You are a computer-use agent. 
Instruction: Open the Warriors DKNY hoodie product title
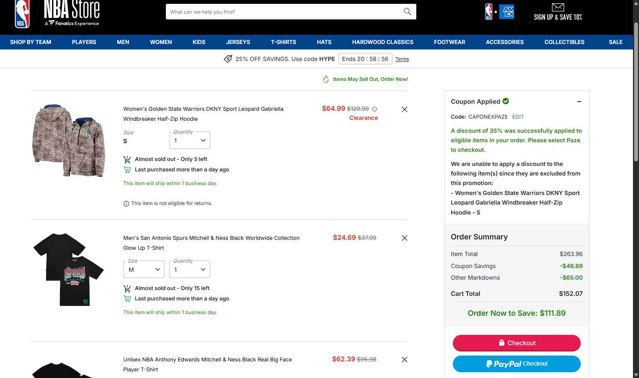[x=203, y=114]
